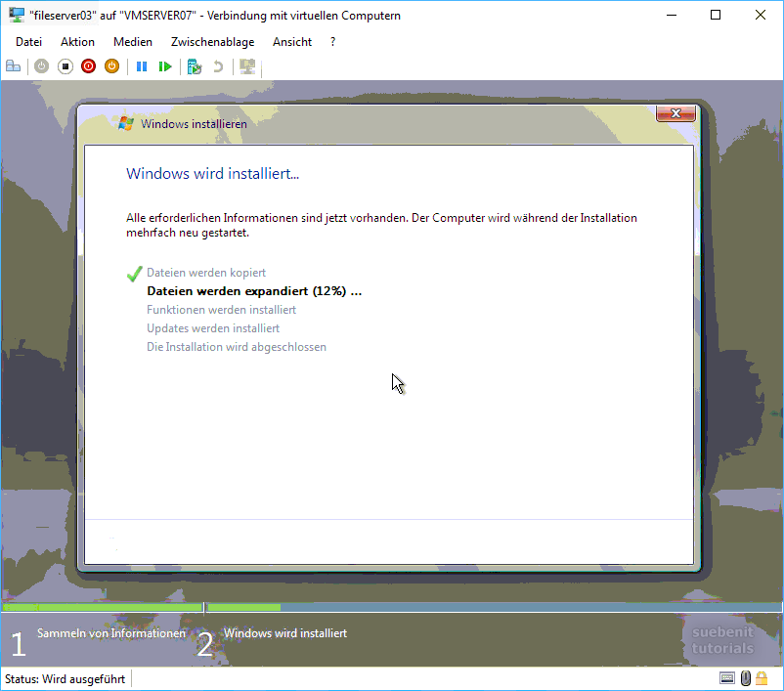Maximize the VM connection window
This screenshot has height=691, width=784.
[x=716, y=15]
